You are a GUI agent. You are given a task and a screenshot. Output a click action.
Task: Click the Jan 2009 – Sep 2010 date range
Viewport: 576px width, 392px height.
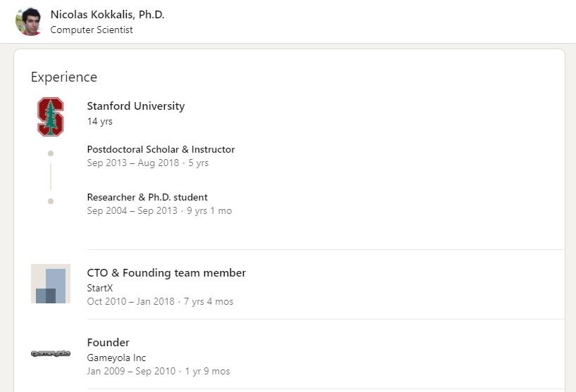coord(132,371)
